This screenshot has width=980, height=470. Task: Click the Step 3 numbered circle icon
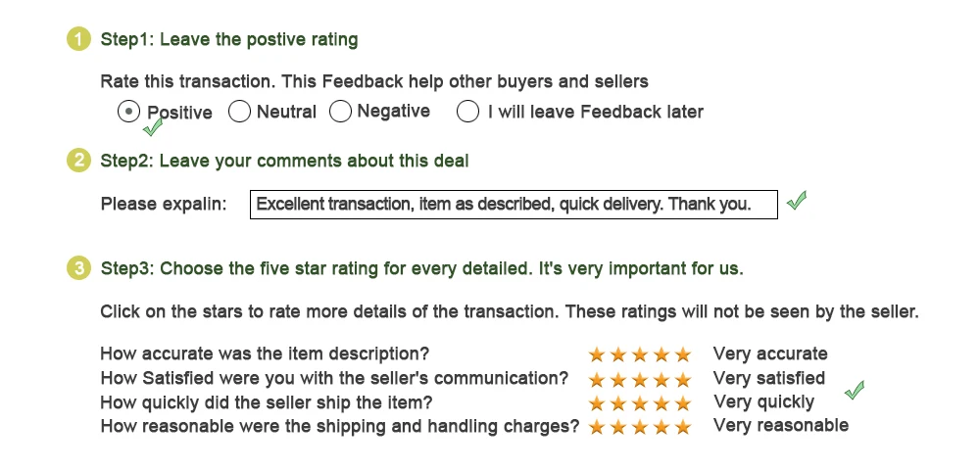click(78, 268)
